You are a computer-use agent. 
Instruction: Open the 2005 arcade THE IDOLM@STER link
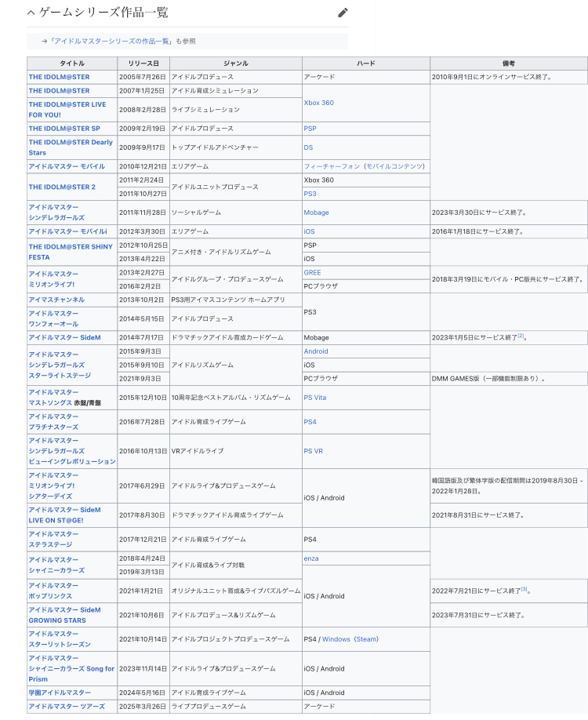point(60,77)
